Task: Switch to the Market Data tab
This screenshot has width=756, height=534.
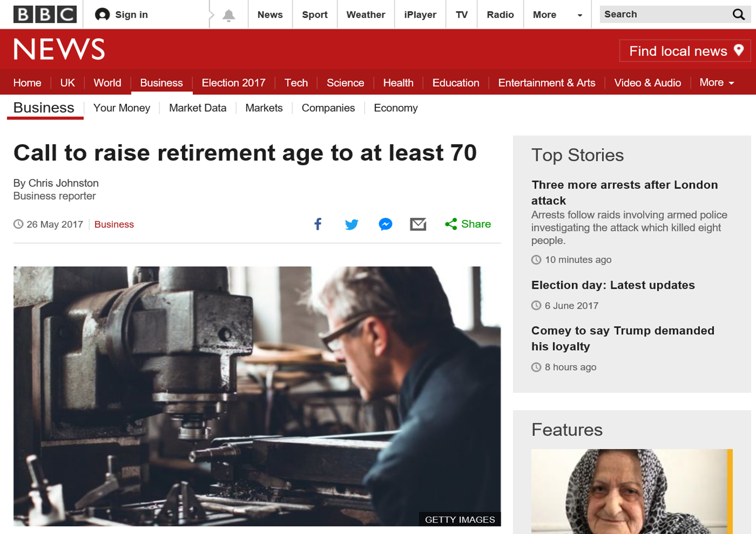Action: click(198, 108)
